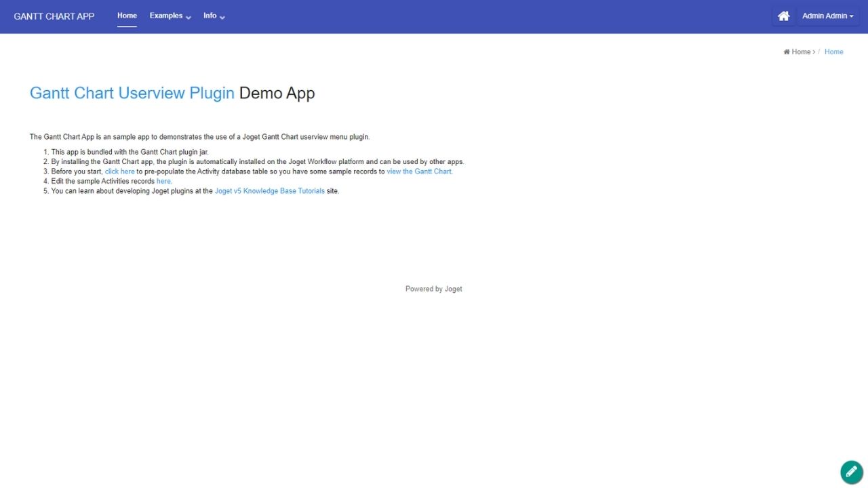Click the grey Home breadcrumb text

point(802,52)
